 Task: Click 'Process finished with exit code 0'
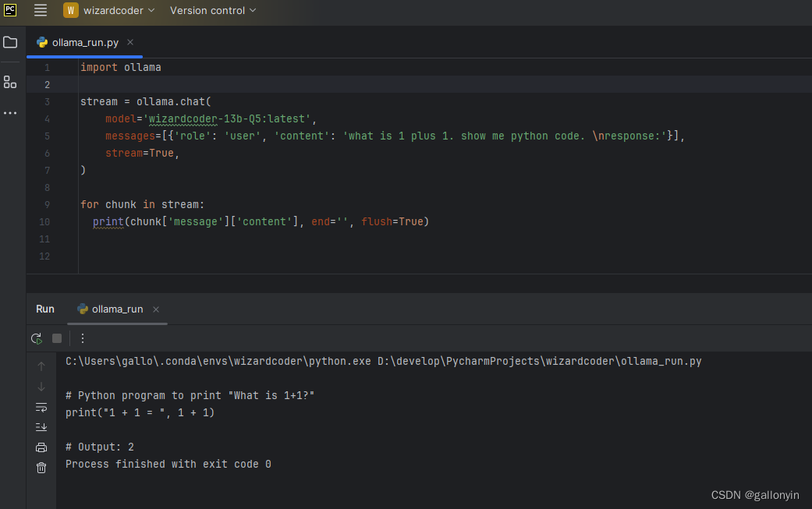[x=168, y=464]
